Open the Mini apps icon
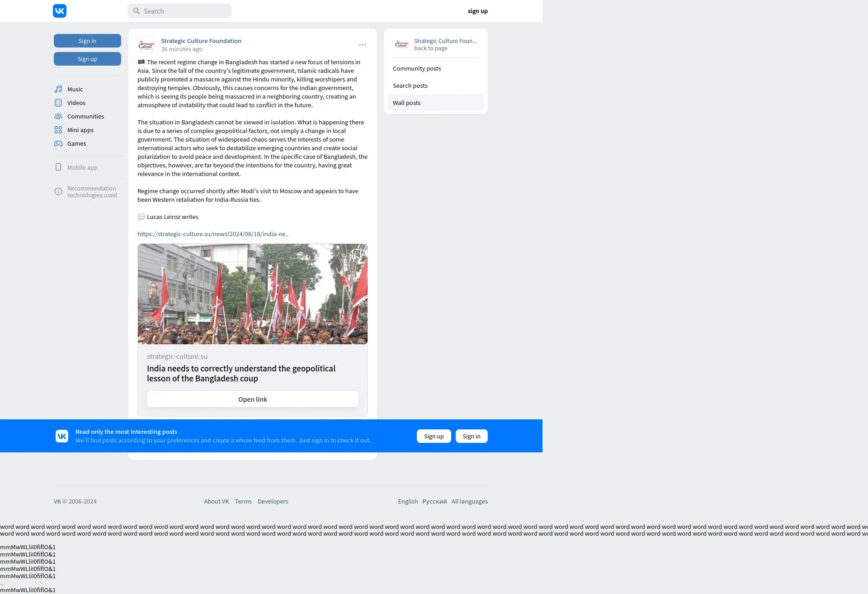868x594 pixels. coord(58,130)
